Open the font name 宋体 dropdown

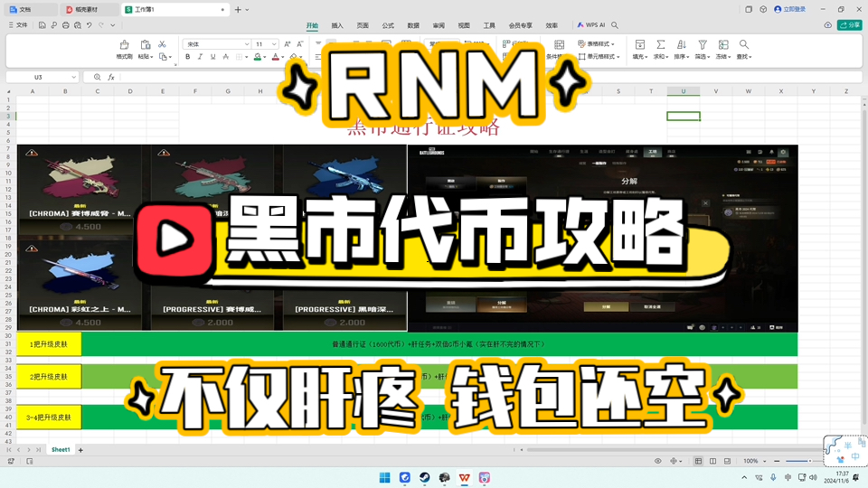[x=247, y=43]
